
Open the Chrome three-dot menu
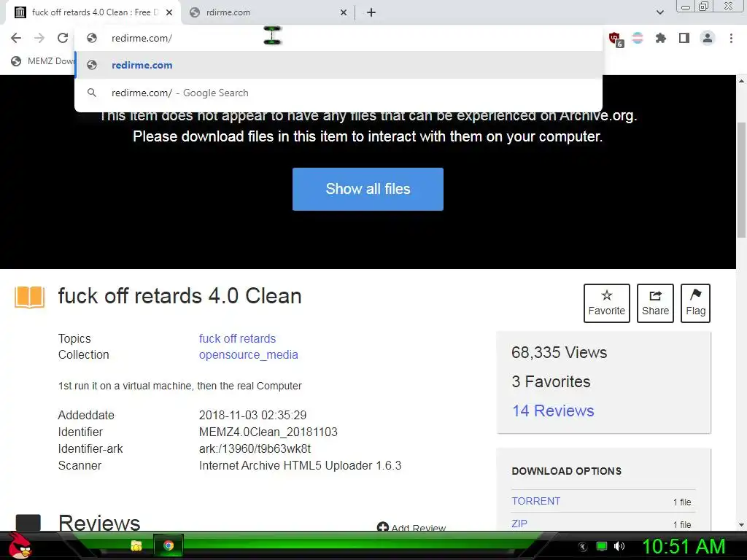tap(731, 38)
